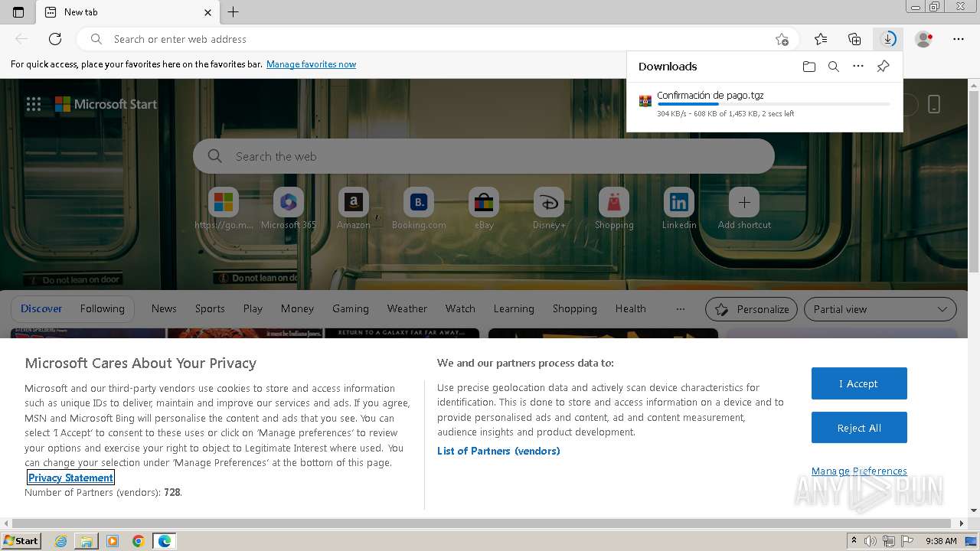980x551 pixels.
Task: Open the Microsoft apps grid launcher
Action: (x=34, y=105)
